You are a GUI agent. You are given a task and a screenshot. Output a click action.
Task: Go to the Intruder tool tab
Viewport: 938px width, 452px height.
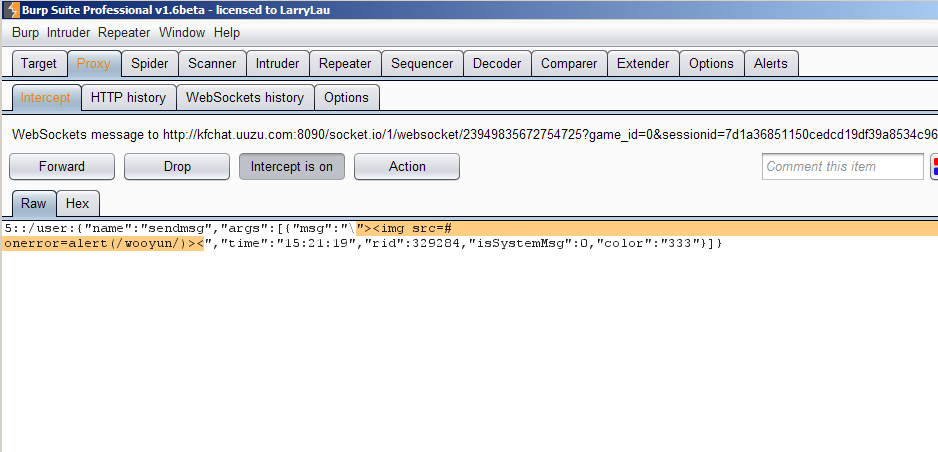tap(278, 63)
